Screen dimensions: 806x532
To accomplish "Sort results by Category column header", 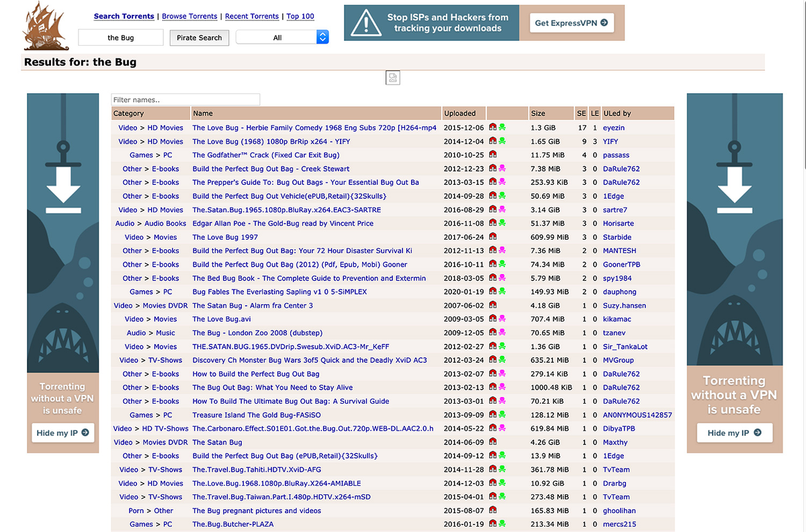I will (128, 114).
